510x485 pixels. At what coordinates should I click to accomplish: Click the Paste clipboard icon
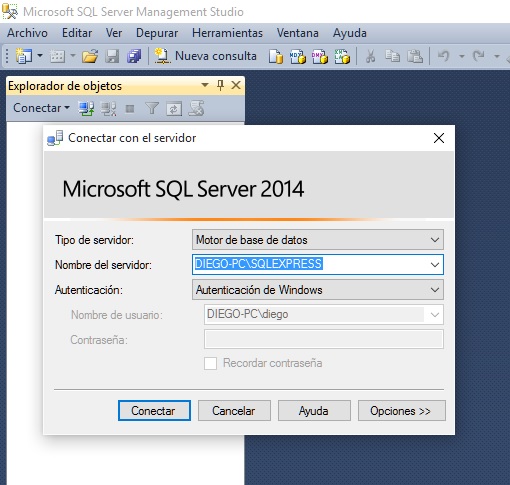point(415,56)
